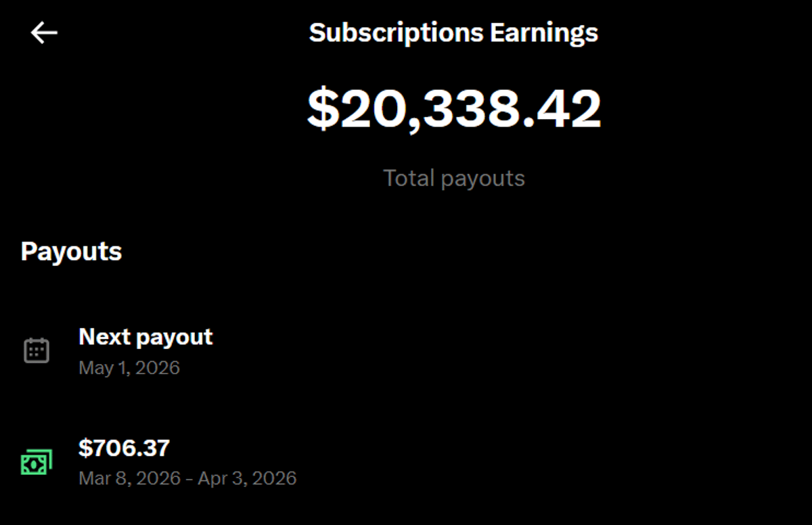812x525 pixels.
Task: Click the Total payouts label
Action: click(x=454, y=178)
